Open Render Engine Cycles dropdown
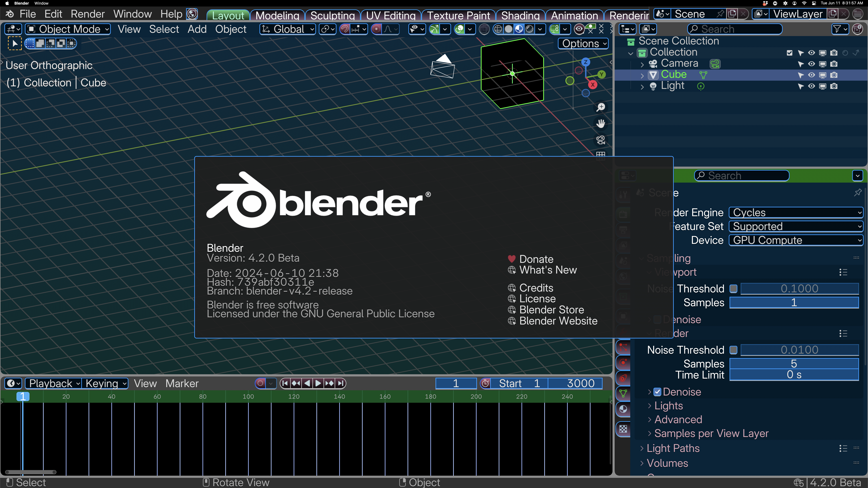868x488 pixels. [796, 213]
